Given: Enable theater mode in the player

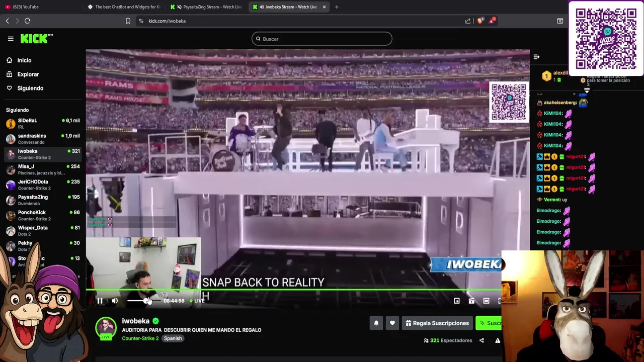Looking at the screenshot, I should [486, 301].
